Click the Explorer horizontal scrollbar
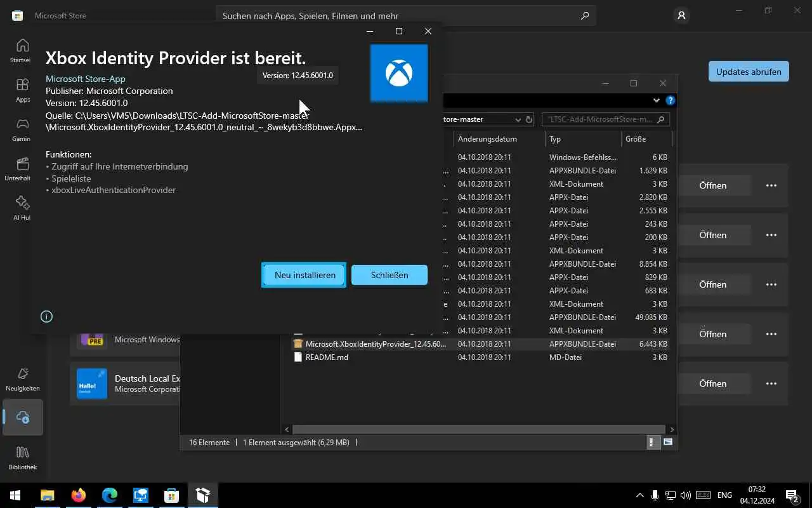The image size is (812, 508). pos(479,430)
